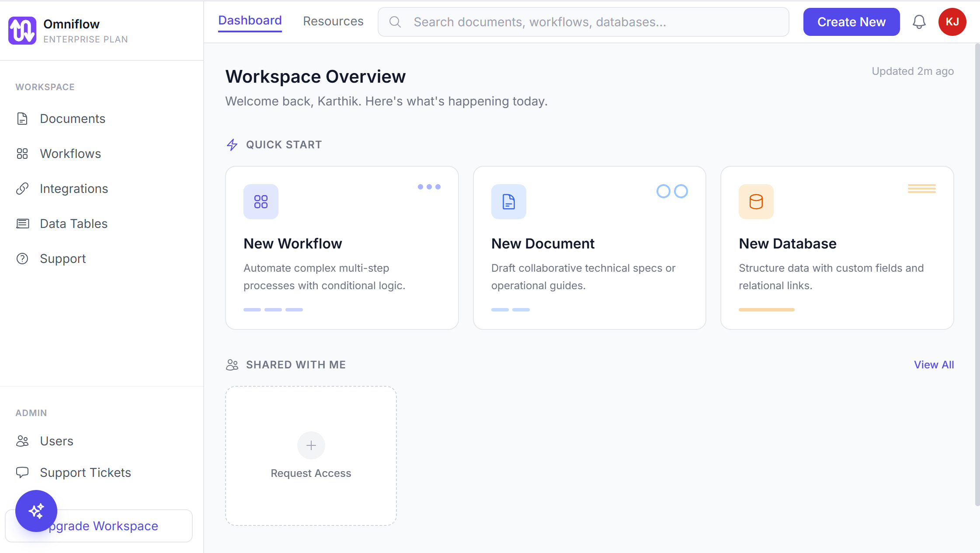Click the New Workflow progress dashes
Screen dimensions: 980x553
(273, 310)
